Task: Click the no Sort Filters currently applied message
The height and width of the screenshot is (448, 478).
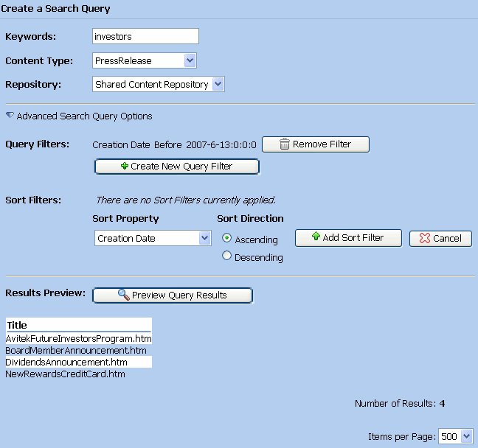Action: pos(185,200)
